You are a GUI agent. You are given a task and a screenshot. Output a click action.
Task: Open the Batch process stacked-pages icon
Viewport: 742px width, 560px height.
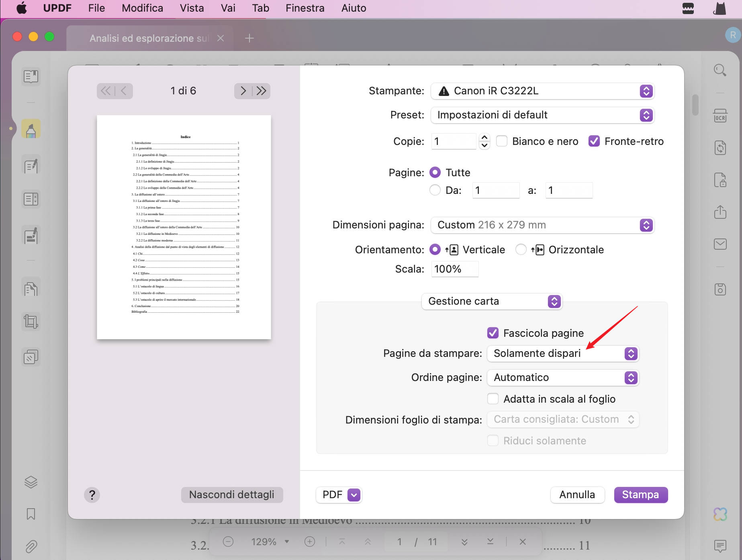click(x=31, y=357)
